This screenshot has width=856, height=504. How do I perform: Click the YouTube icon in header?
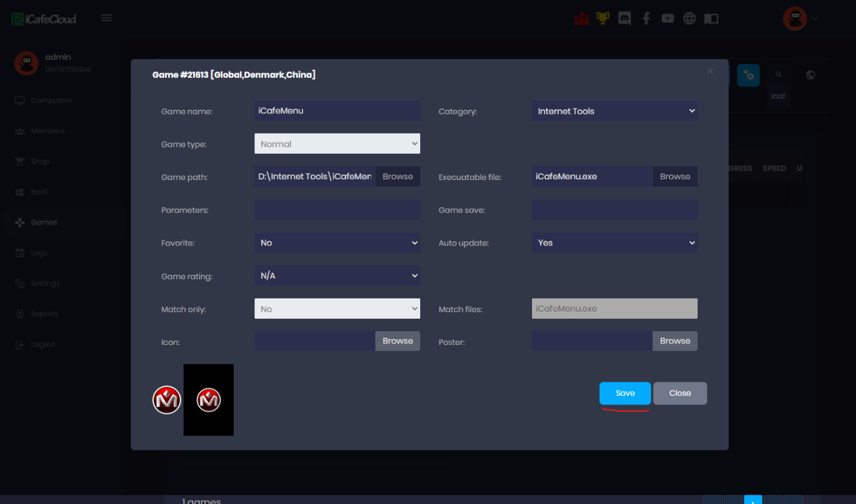point(668,18)
